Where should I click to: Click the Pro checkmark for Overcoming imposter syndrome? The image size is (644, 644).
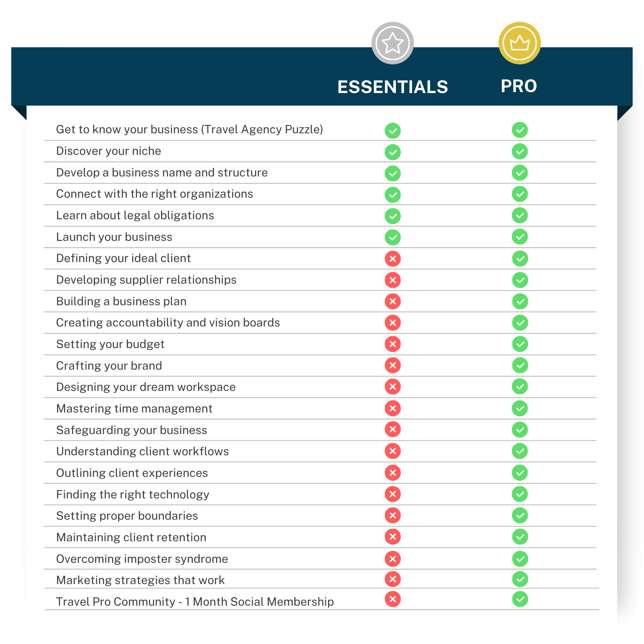[520, 559]
